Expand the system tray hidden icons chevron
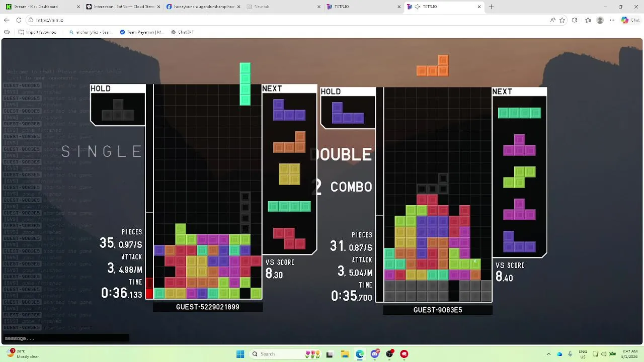 (x=549, y=354)
